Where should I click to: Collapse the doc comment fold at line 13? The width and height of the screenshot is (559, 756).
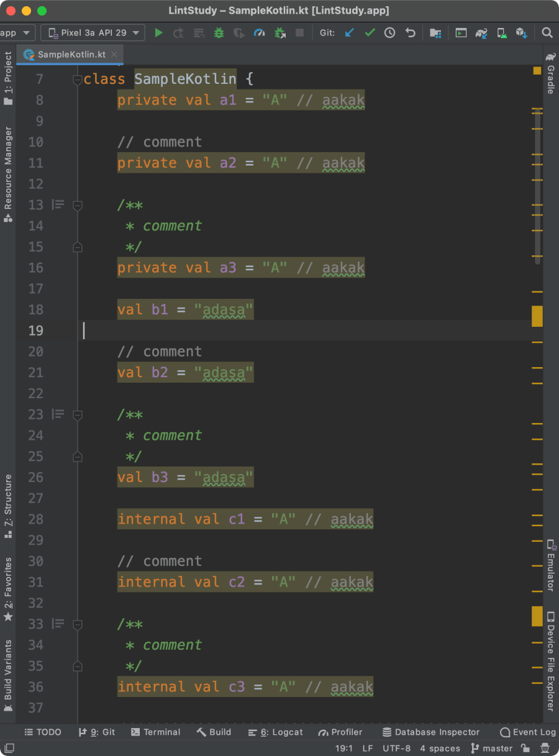point(78,205)
